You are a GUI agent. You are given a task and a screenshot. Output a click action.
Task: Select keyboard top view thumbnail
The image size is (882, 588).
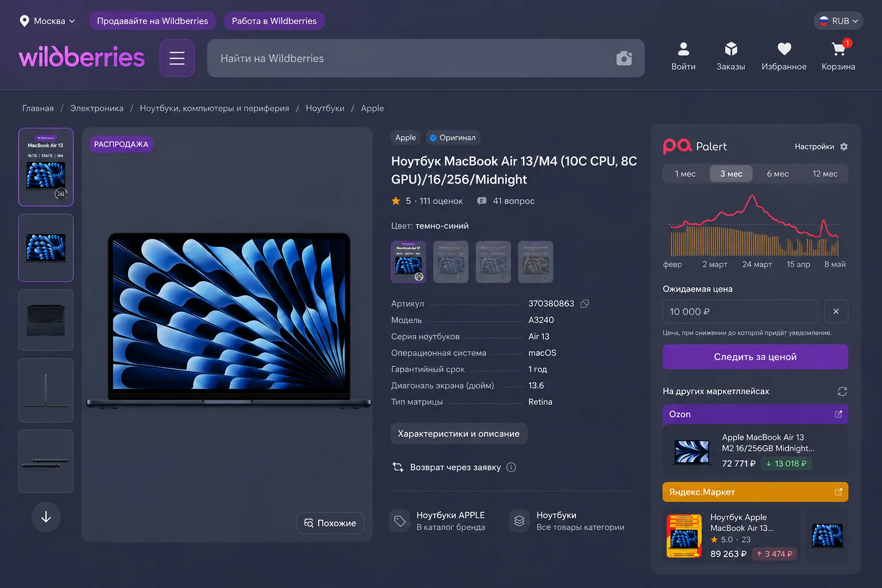pyautogui.click(x=46, y=320)
